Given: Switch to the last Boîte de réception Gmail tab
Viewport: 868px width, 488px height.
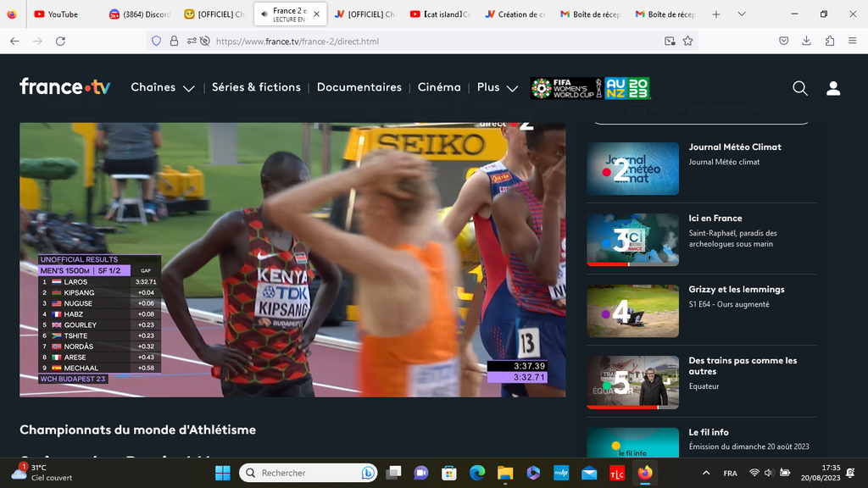Looking at the screenshot, I should pos(666,14).
